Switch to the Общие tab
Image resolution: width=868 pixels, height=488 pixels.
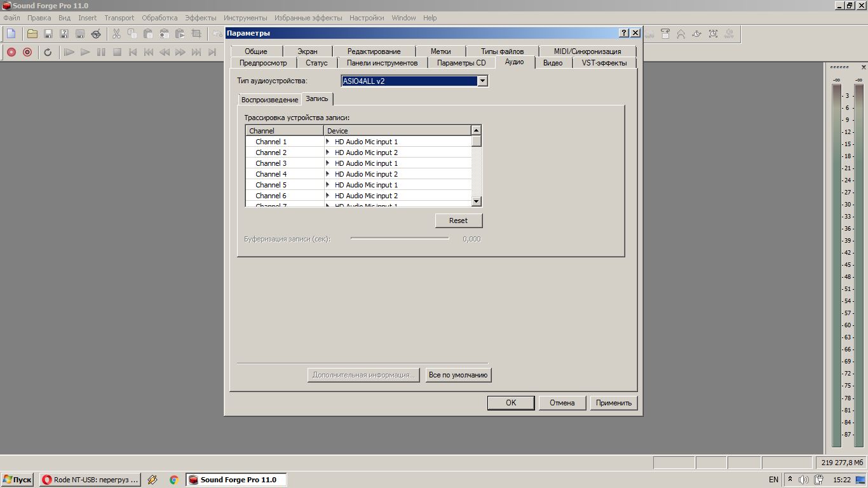pos(255,51)
